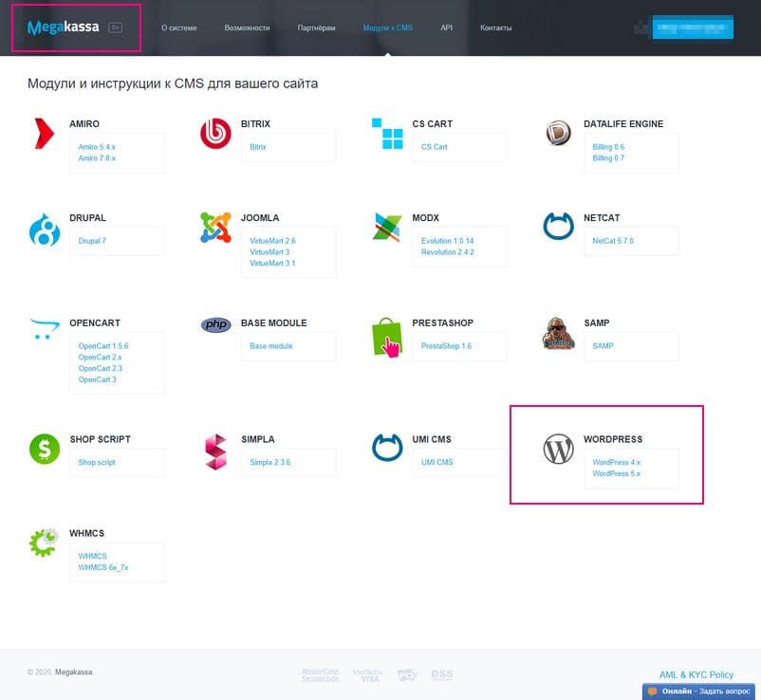Click the CS Cart blue squares logo

pos(387,134)
